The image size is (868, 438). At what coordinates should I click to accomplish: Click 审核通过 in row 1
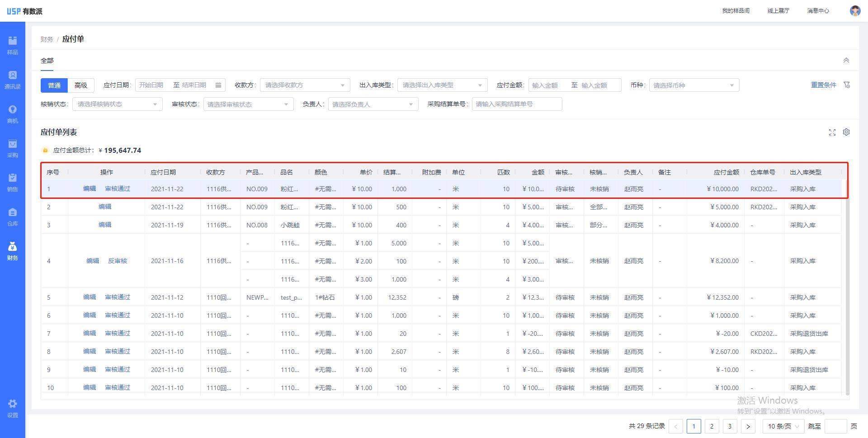point(118,188)
